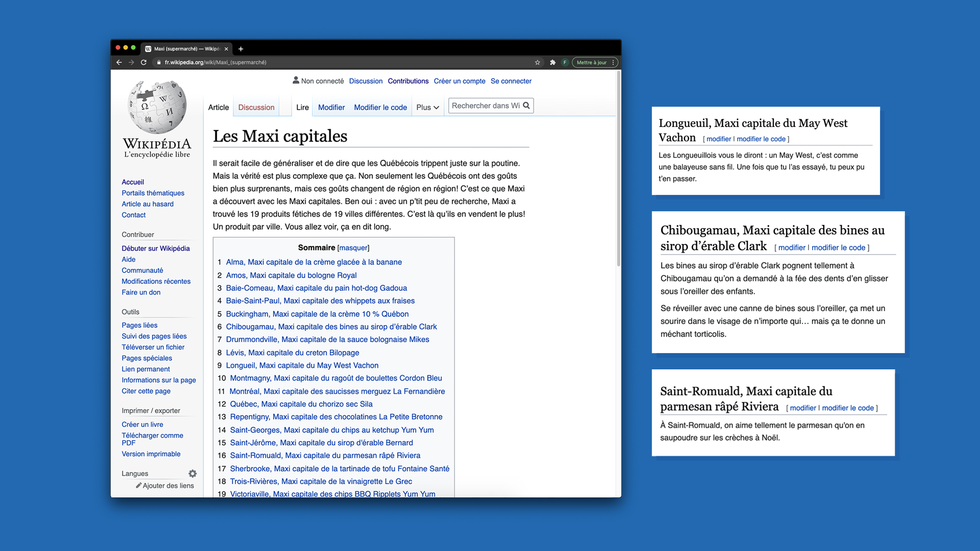Image resolution: width=980 pixels, height=551 pixels.
Task: Select the Modifier le code tab
Action: (x=380, y=108)
